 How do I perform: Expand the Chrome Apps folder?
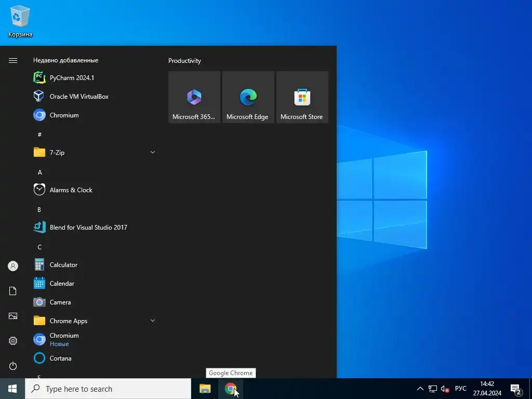[95, 321]
